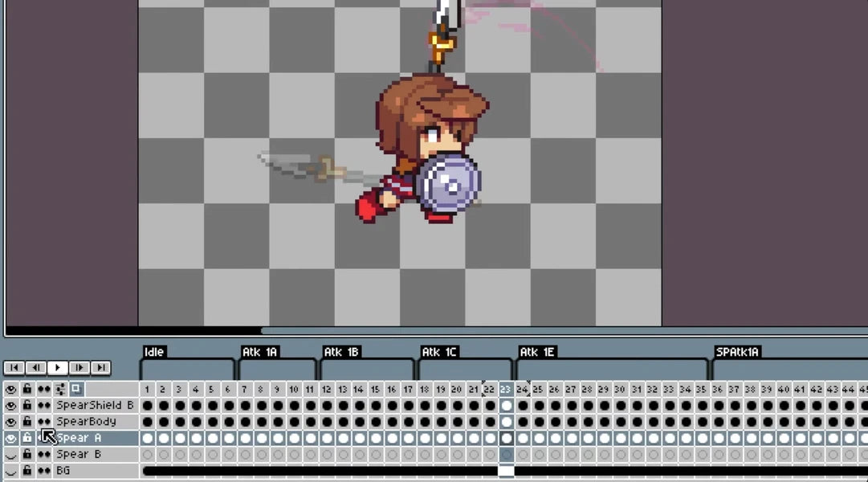Play the animation
The width and height of the screenshot is (868, 482).
57,368
